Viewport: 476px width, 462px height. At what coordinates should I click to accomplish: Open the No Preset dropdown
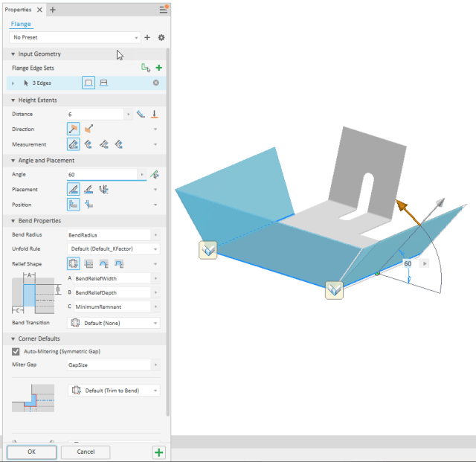click(x=75, y=37)
